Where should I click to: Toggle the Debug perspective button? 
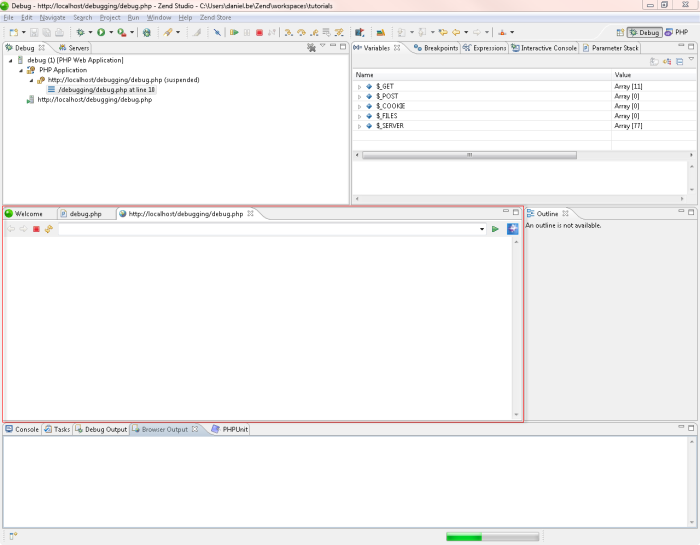(x=644, y=32)
